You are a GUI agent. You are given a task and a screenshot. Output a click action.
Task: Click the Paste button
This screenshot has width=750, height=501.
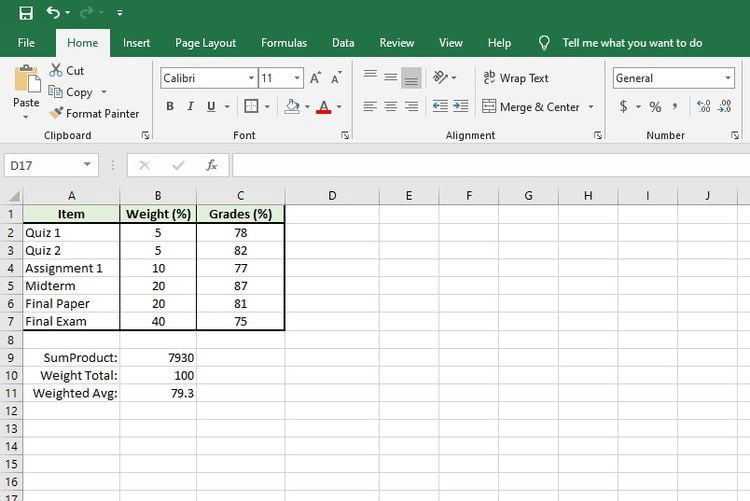tap(26, 91)
